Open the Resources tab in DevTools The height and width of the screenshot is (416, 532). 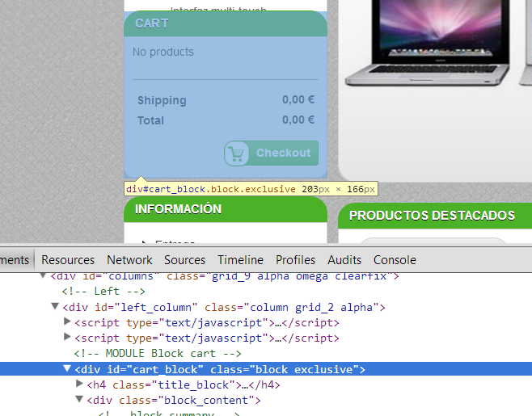pyautogui.click(x=68, y=260)
